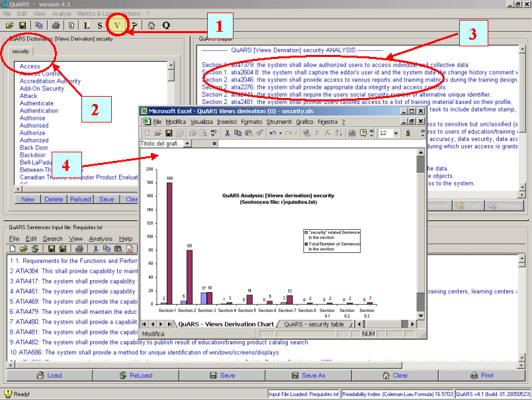532x400 pixels.
Task: Click the Save As button in the bottom bar
Action: 308,375
